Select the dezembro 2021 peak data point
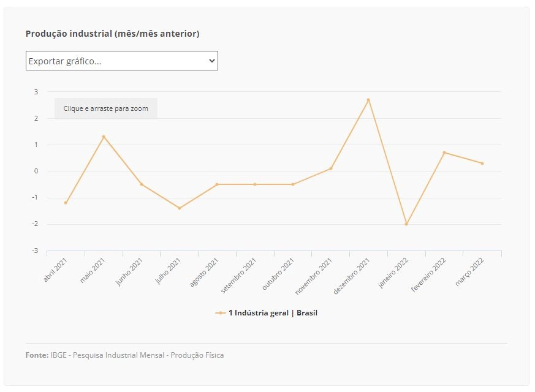The height and width of the screenshot is (392, 535). click(x=368, y=100)
